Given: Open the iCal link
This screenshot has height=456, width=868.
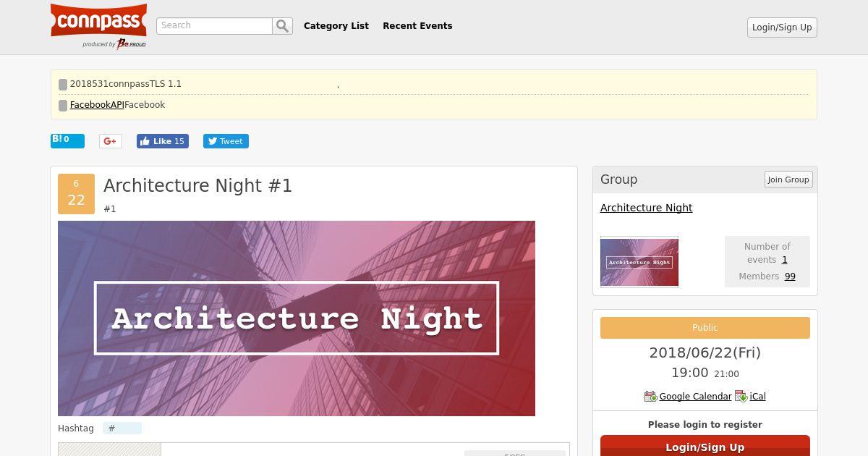Looking at the screenshot, I should click(758, 397).
